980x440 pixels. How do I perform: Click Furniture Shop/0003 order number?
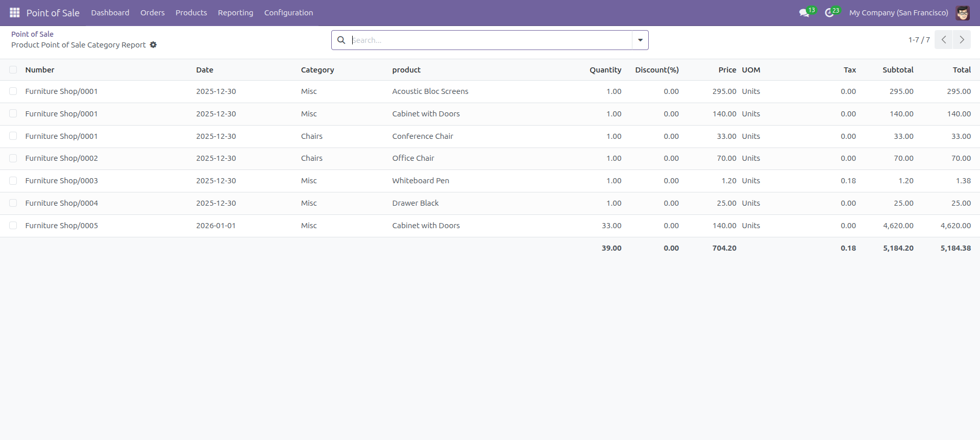point(62,181)
